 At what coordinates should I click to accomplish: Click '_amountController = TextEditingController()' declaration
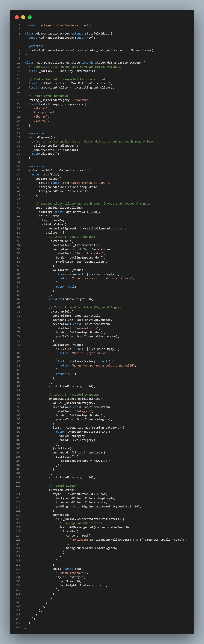76,87
